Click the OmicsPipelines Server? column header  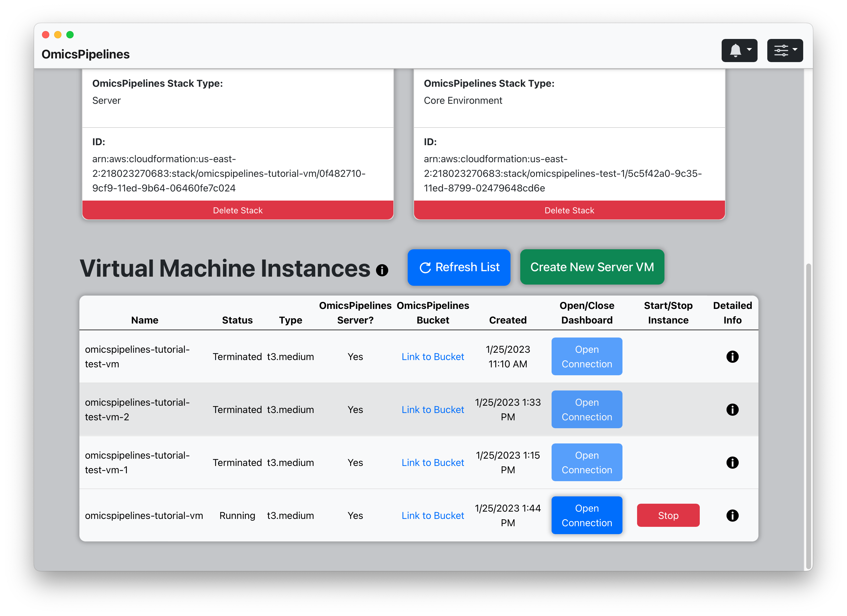(x=355, y=313)
